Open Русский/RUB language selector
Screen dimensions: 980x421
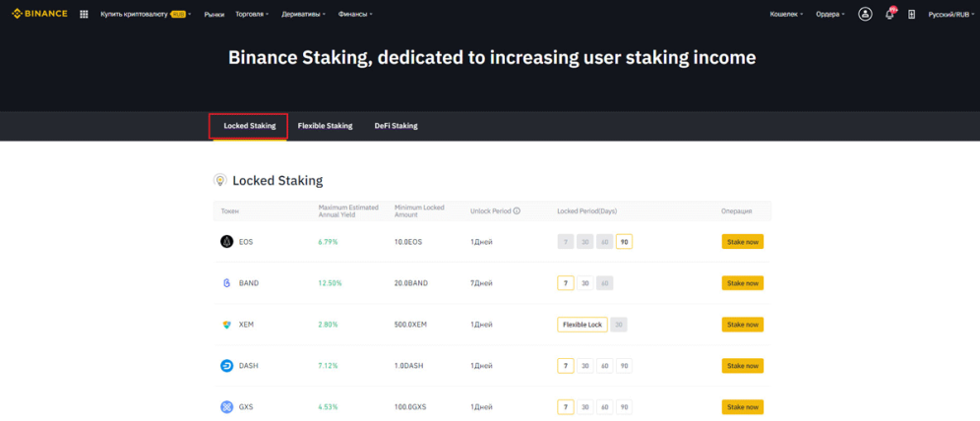pos(951,14)
